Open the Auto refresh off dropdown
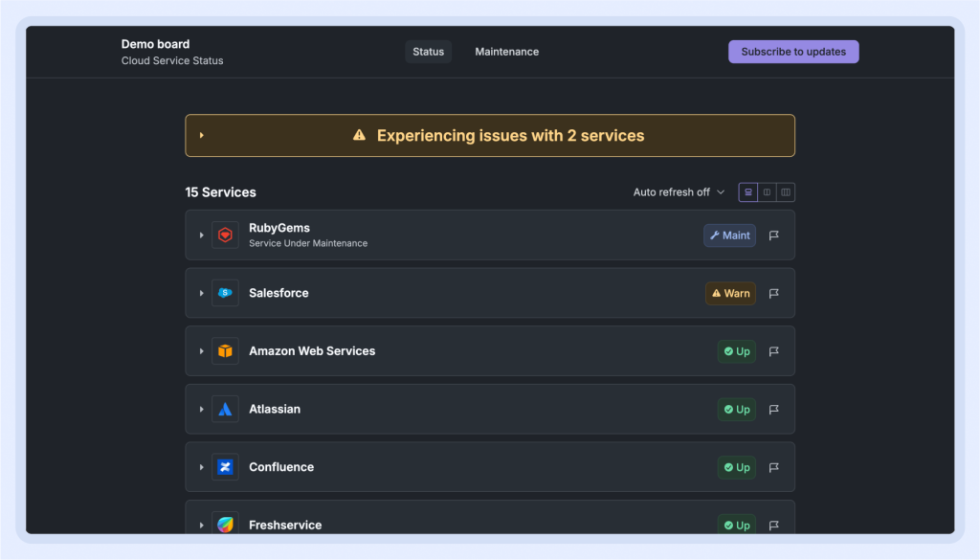The image size is (980, 560). (679, 192)
